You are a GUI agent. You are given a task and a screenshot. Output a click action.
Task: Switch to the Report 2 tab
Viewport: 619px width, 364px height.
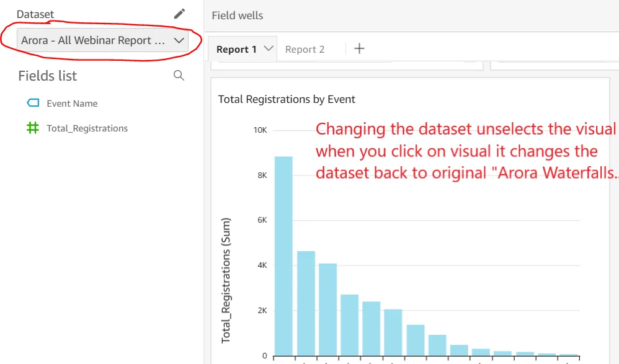305,49
